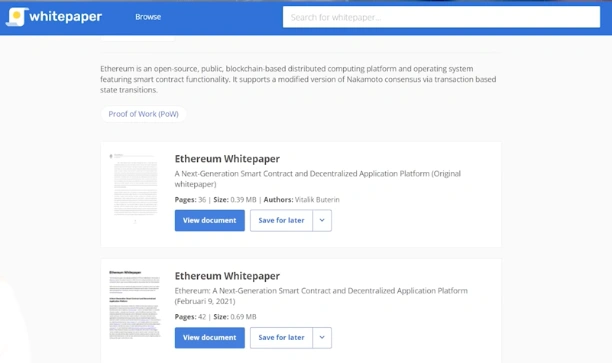Expand dropdown arrow beside second Save for later

322,338
